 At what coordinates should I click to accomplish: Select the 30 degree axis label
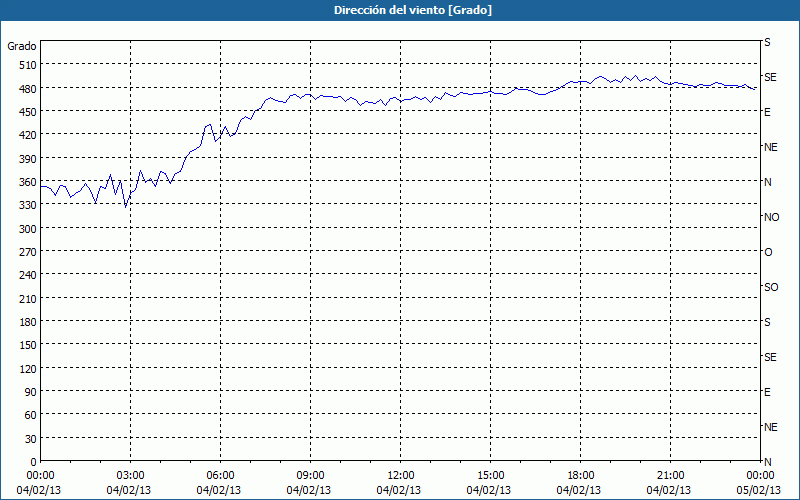[x=31, y=439]
